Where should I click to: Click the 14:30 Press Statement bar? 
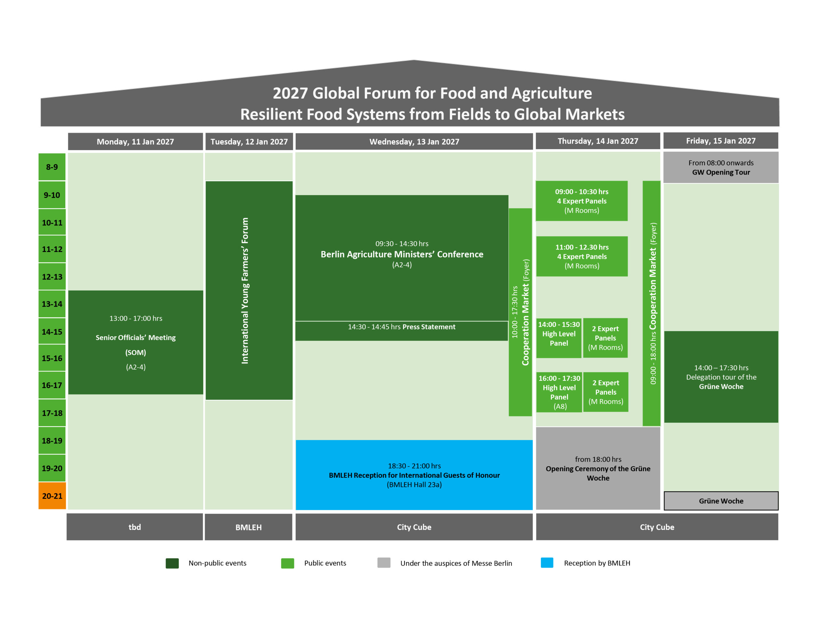[x=402, y=331]
